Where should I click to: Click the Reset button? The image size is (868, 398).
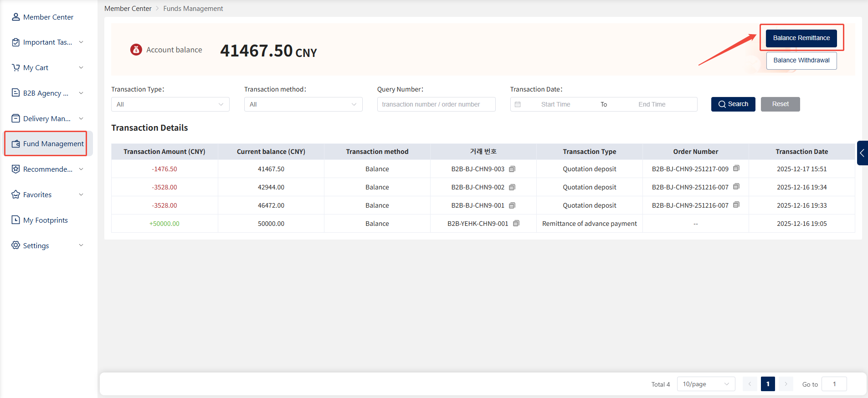tap(780, 104)
